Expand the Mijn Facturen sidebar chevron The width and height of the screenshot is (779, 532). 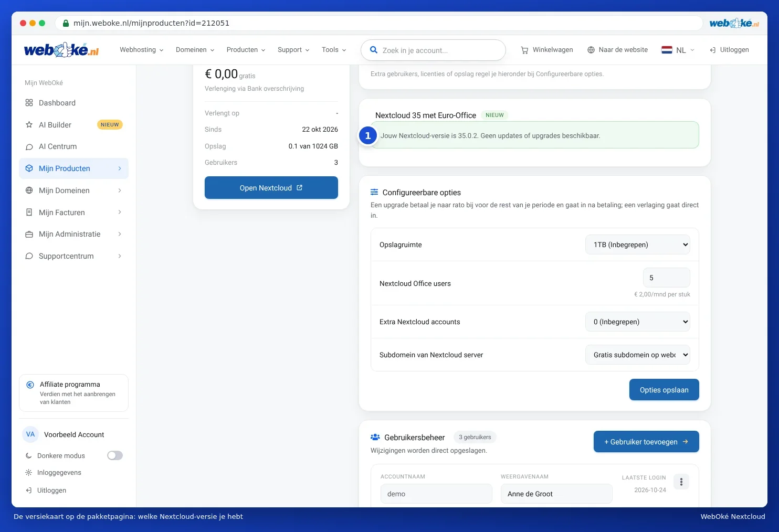[120, 212]
